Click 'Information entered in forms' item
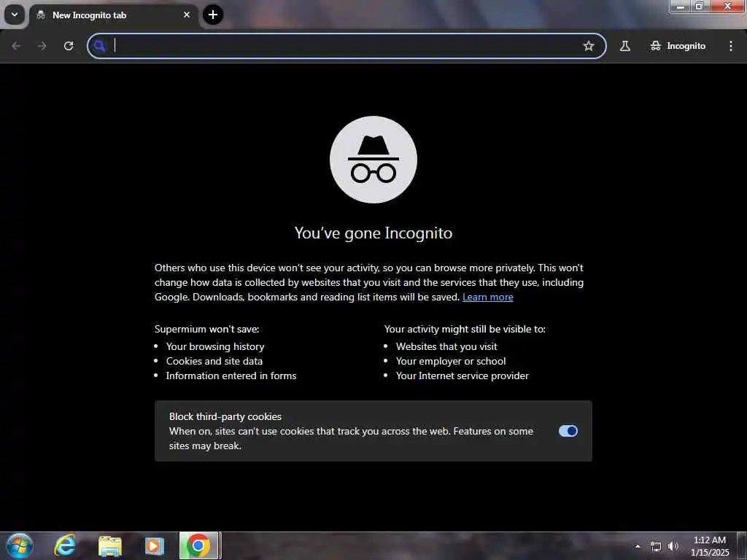This screenshot has width=747, height=560. pos(231,376)
